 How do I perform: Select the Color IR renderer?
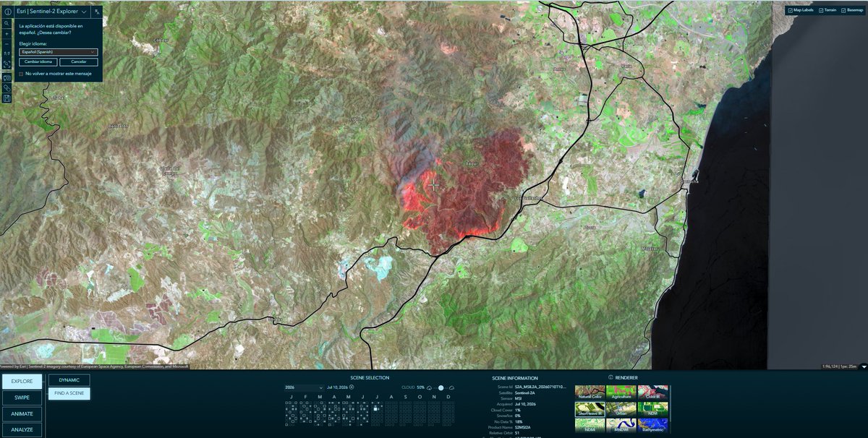click(x=653, y=392)
